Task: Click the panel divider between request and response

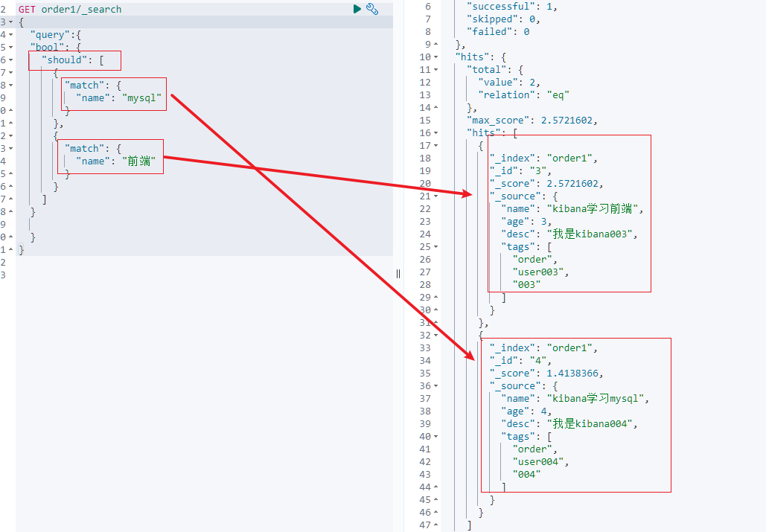Action: click(x=398, y=273)
